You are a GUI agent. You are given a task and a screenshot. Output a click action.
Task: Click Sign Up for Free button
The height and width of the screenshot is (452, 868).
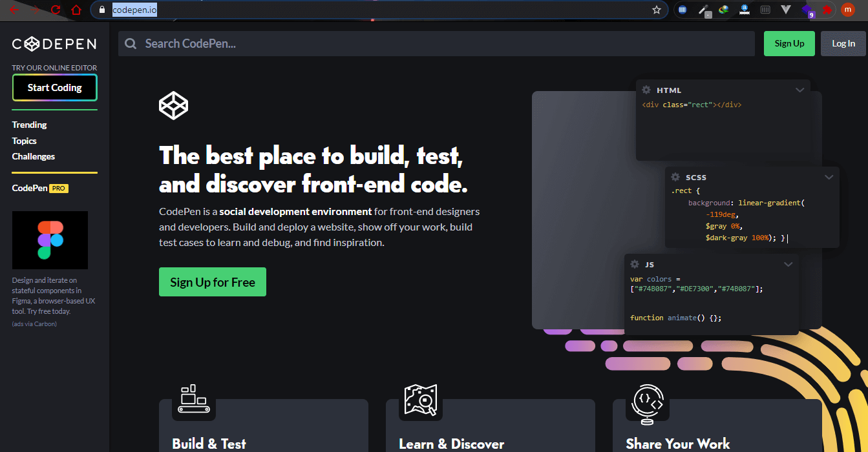point(213,282)
